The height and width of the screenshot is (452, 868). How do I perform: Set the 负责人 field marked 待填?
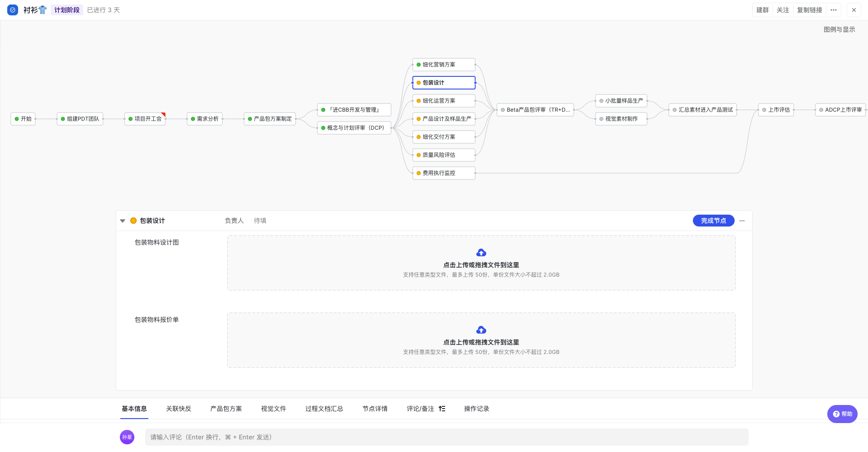tap(260, 221)
